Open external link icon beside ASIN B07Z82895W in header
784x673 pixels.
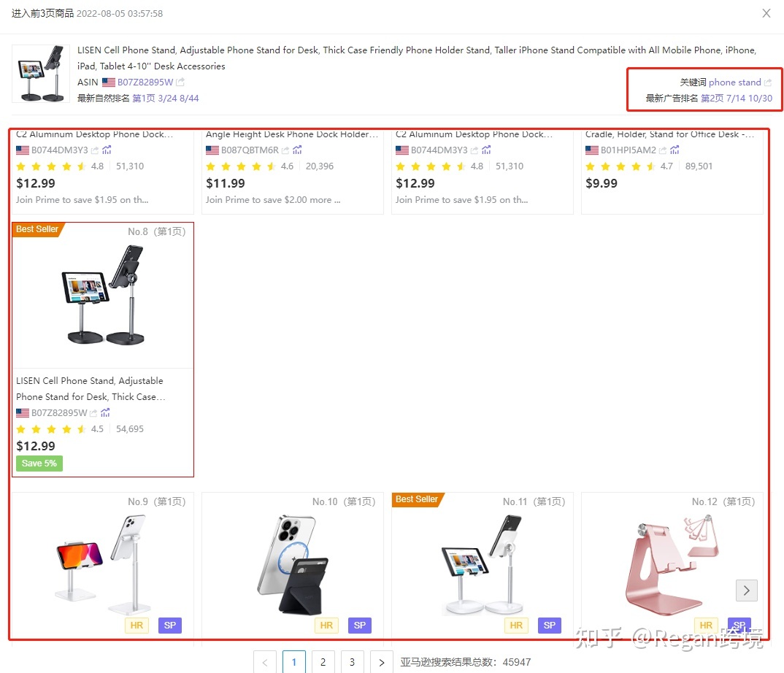point(180,82)
